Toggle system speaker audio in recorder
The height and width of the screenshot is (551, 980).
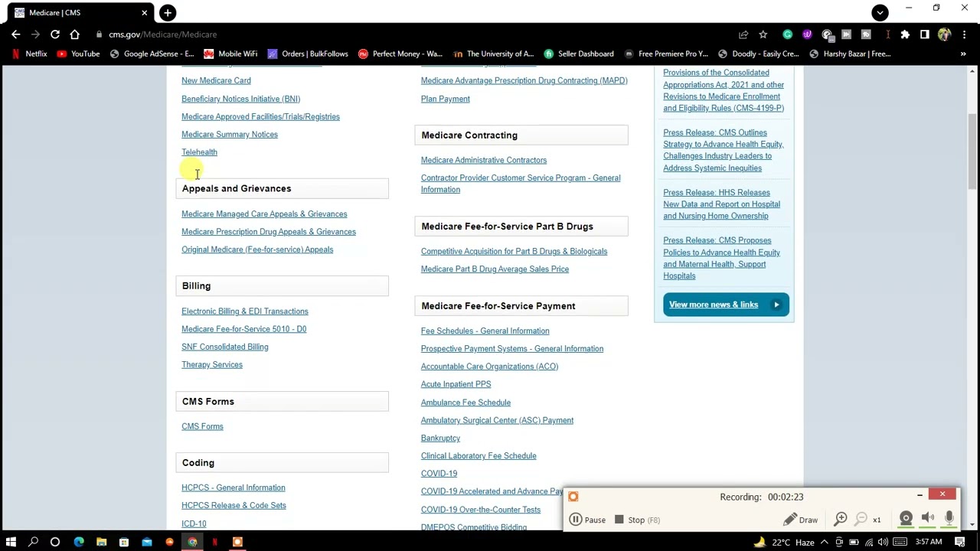[927, 519]
